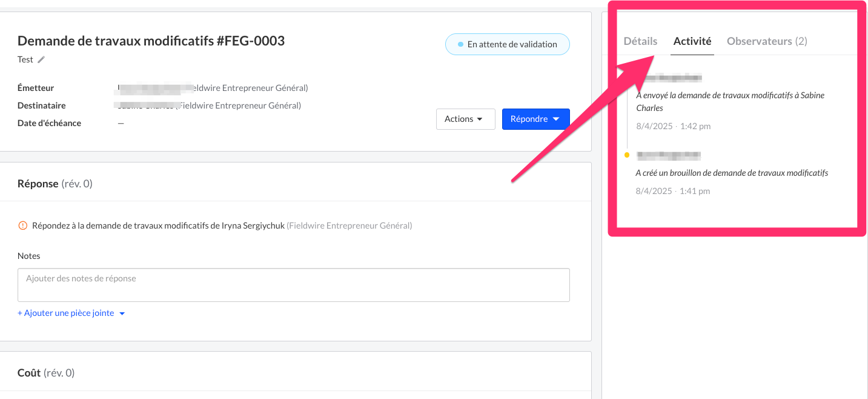
Task: Click the Coût (rév. 0) section header
Action: pos(46,372)
